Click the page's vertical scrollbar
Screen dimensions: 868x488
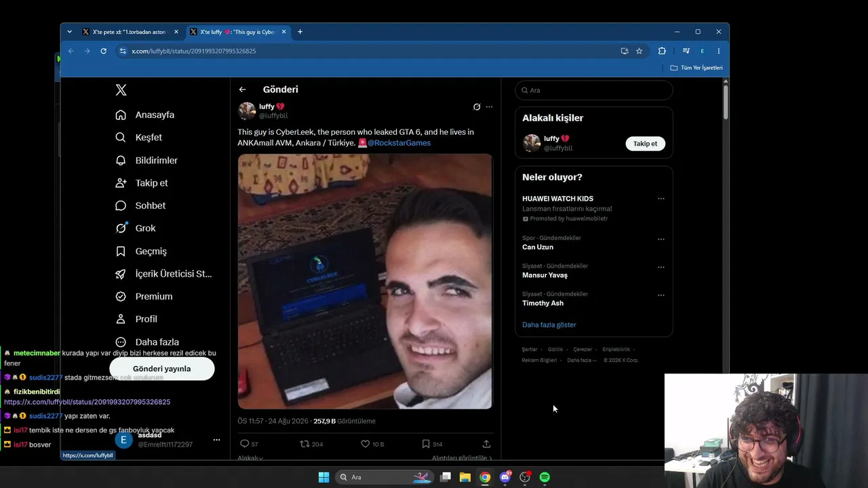(726, 102)
